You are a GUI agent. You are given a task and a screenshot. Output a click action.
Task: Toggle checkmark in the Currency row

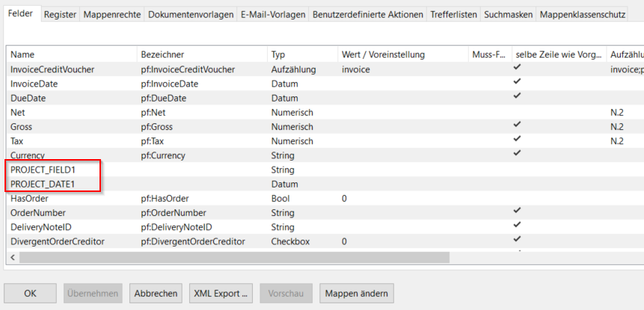(517, 154)
